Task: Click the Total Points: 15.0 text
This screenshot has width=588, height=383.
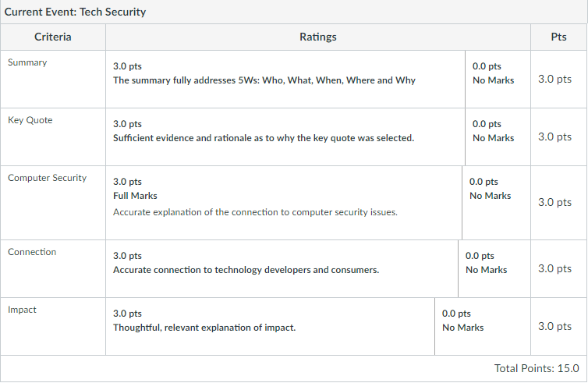Action: tap(537, 368)
